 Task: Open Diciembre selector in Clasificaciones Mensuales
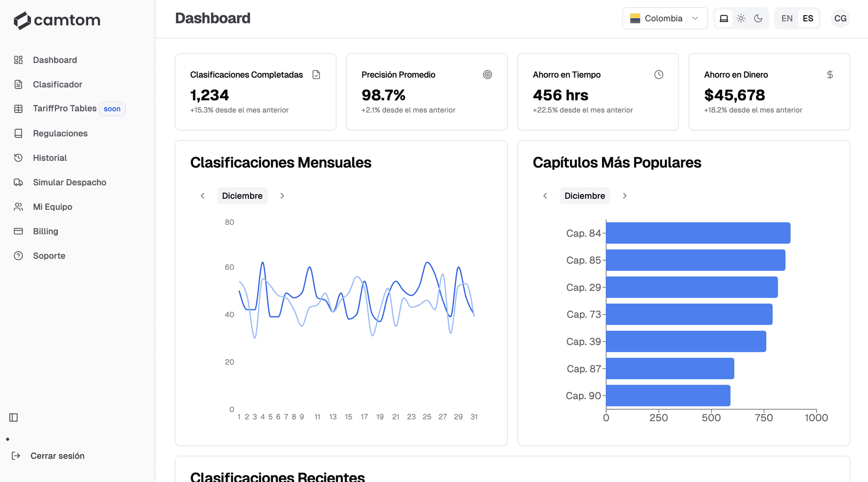[242, 196]
